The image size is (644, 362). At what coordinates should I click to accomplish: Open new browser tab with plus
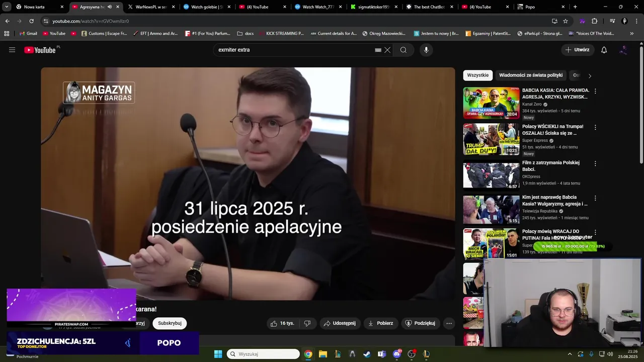[x=575, y=7]
